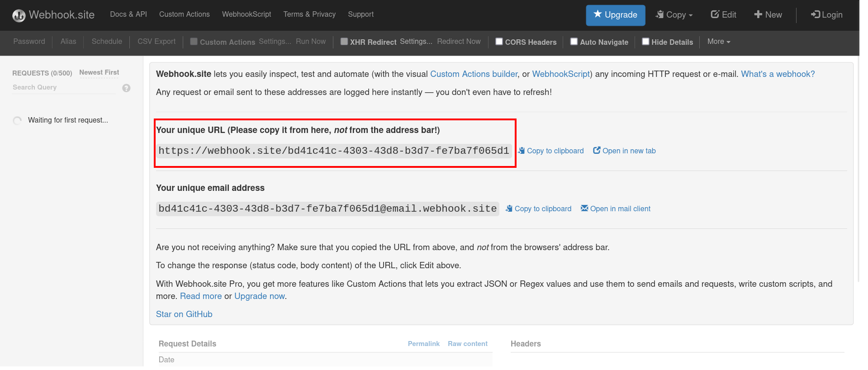Create a New URL
This screenshot has width=868, height=370.
[768, 15]
